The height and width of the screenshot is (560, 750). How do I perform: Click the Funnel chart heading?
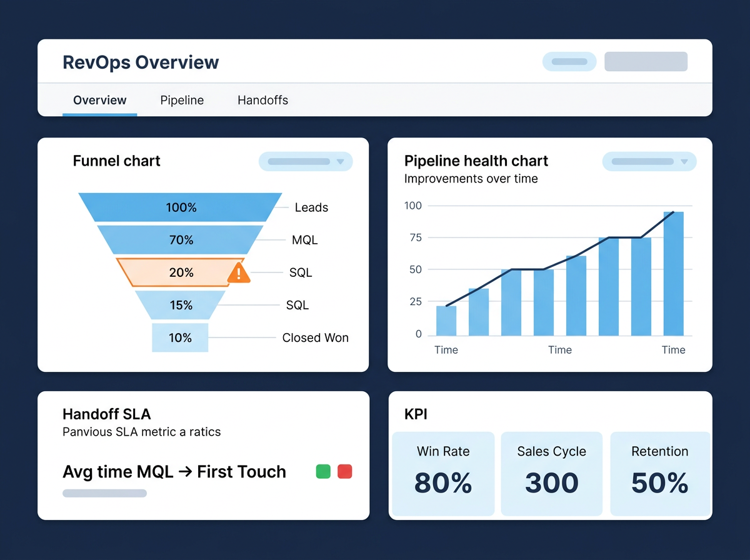click(x=117, y=161)
